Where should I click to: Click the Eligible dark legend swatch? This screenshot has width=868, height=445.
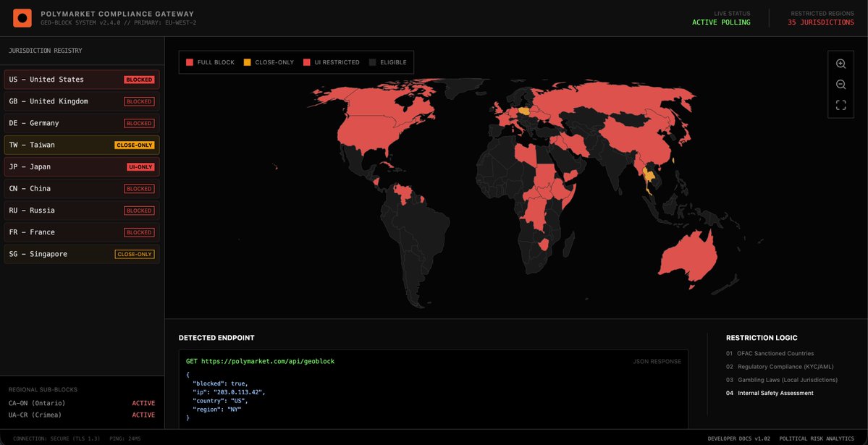click(x=373, y=62)
